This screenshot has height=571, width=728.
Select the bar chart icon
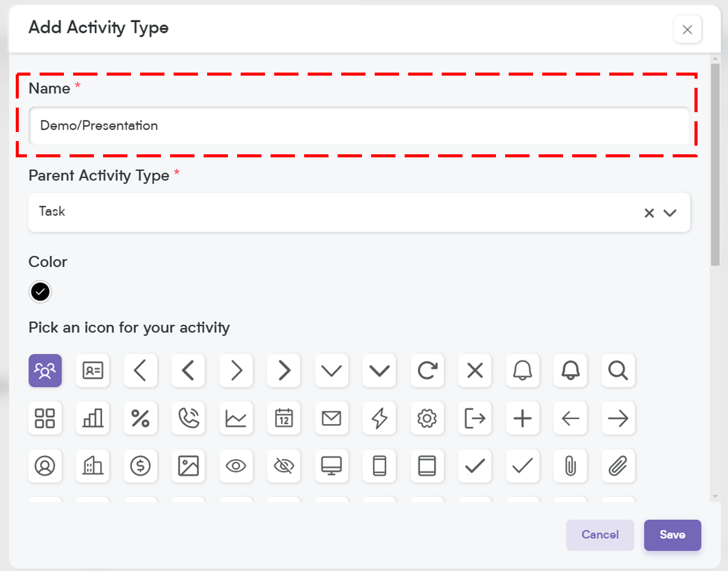pos(93,418)
